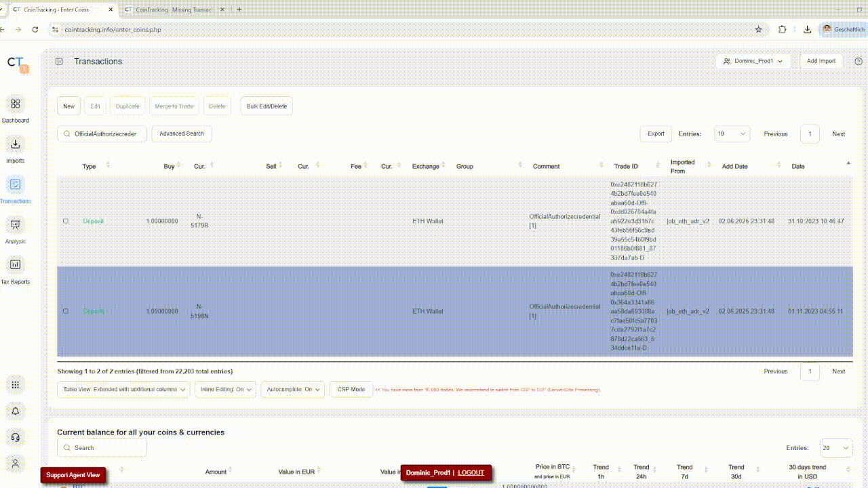Open the Inline Editing dropdown

[226, 389]
